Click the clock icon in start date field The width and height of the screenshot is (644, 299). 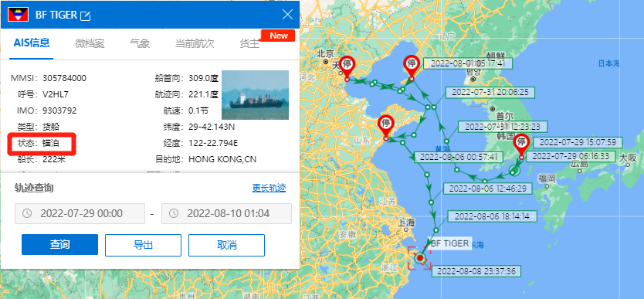coord(27,213)
